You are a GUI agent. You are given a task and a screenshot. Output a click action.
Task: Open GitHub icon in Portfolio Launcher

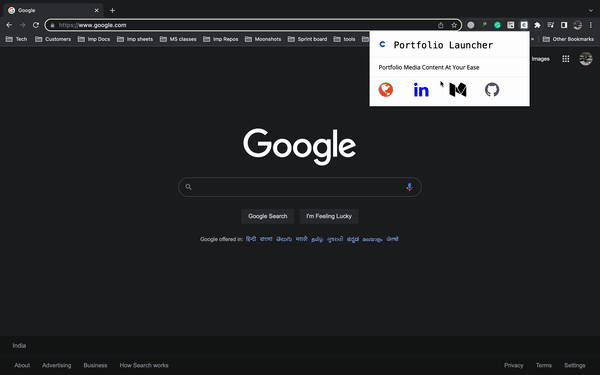click(492, 90)
